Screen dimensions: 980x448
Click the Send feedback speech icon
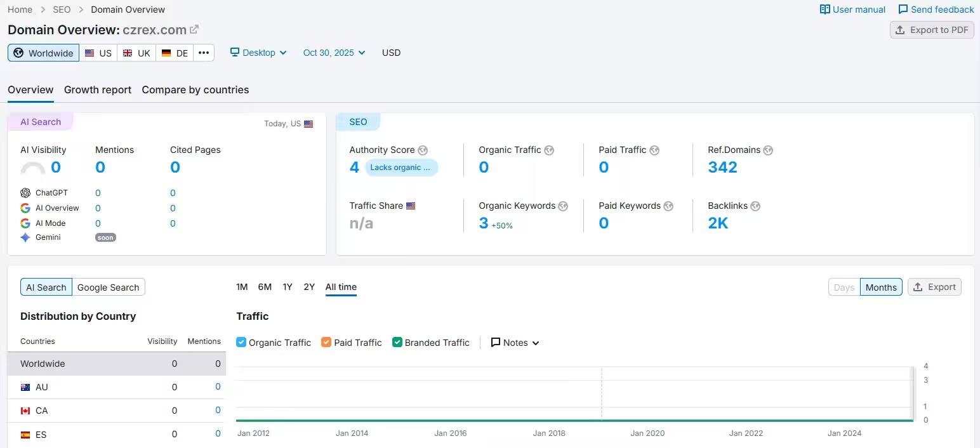(x=903, y=10)
